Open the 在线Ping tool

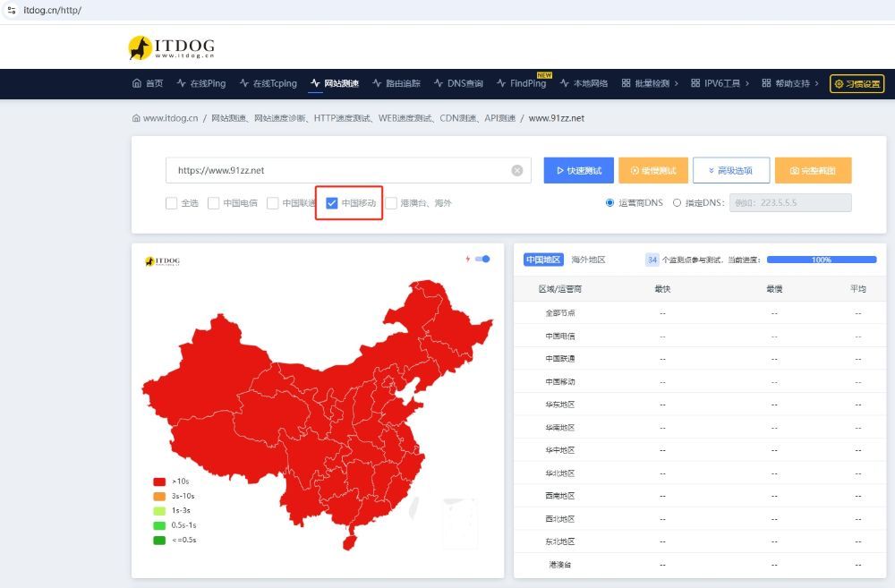(200, 83)
